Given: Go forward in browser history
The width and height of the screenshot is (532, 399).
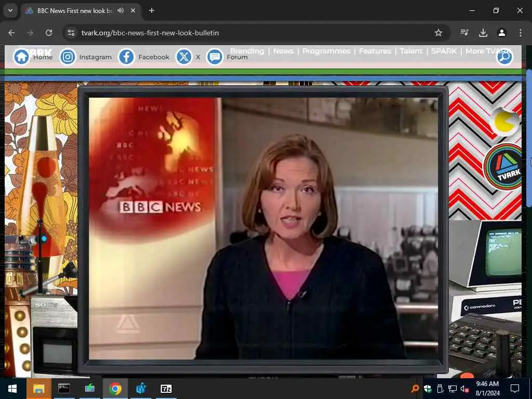Looking at the screenshot, I should click(30, 33).
